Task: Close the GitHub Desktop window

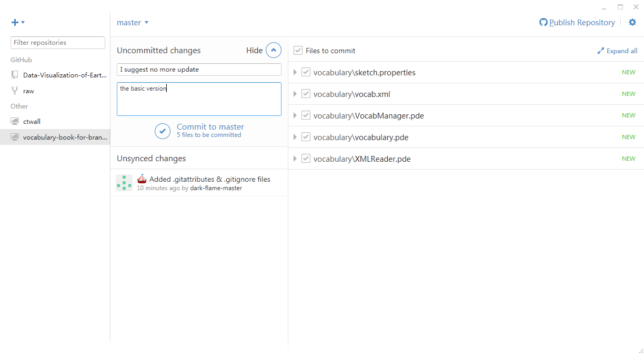Action: point(636,7)
